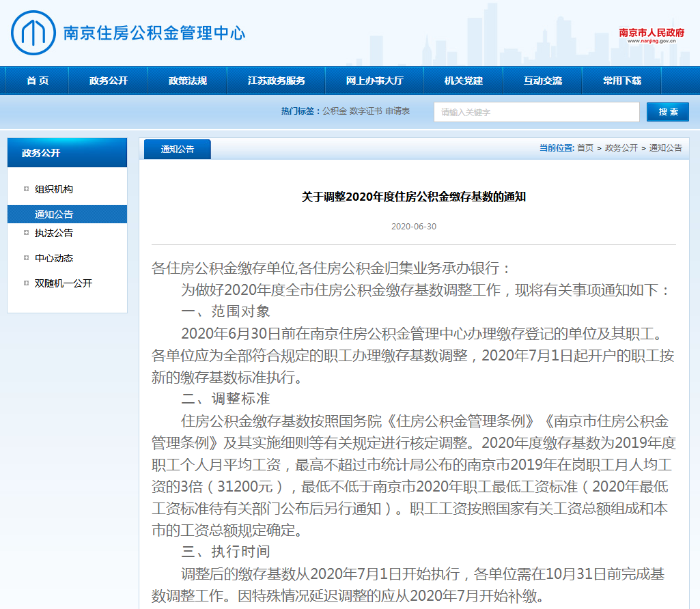Click the 数字证书 hot tag
This screenshot has height=609, width=700.
(x=365, y=111)
